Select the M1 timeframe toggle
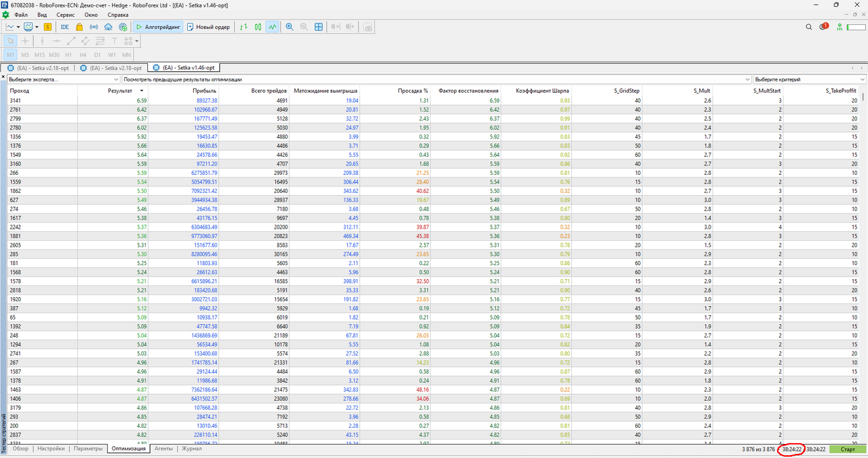This screenshot has width=868, height=458. tap(11, 54)
